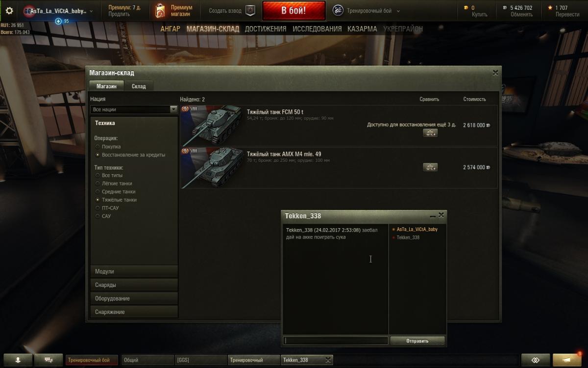Select the Покупка operation radio button
The height and width of the screenshot is (368, 588).
pos(98,147)
